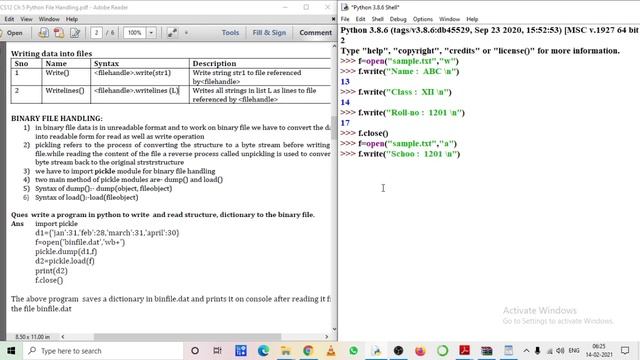Click the left arrow of PDF horizontal scrollbar

coord(63,337)
